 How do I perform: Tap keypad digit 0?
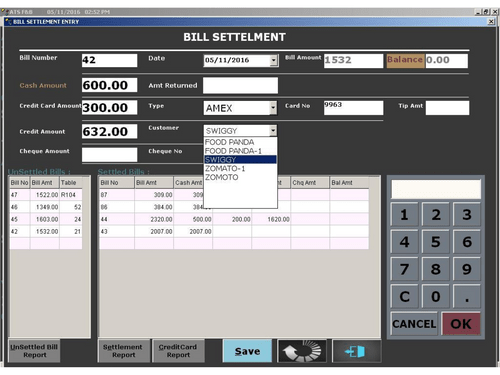pos(436,296)
